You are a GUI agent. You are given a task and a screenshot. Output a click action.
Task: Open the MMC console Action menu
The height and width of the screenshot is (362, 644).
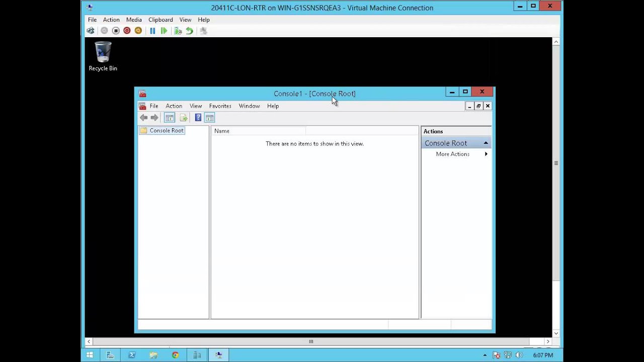[x=174, y=106]
